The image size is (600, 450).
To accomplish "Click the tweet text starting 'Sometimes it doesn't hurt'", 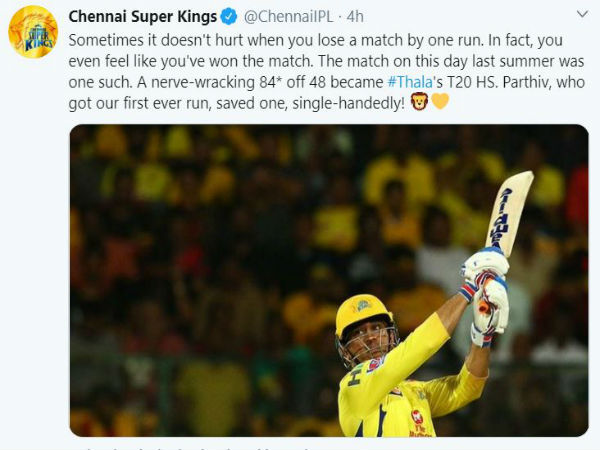I will [x=326, y=72].
